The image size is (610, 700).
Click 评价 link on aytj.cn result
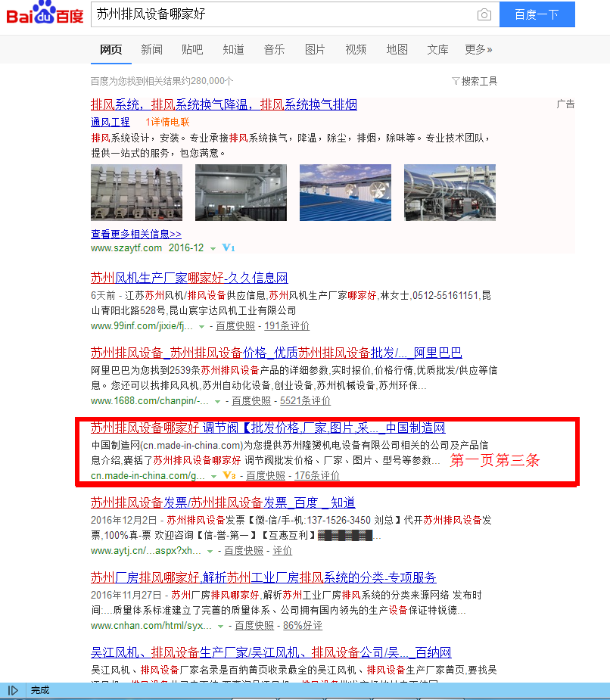[x=282, y=551]
